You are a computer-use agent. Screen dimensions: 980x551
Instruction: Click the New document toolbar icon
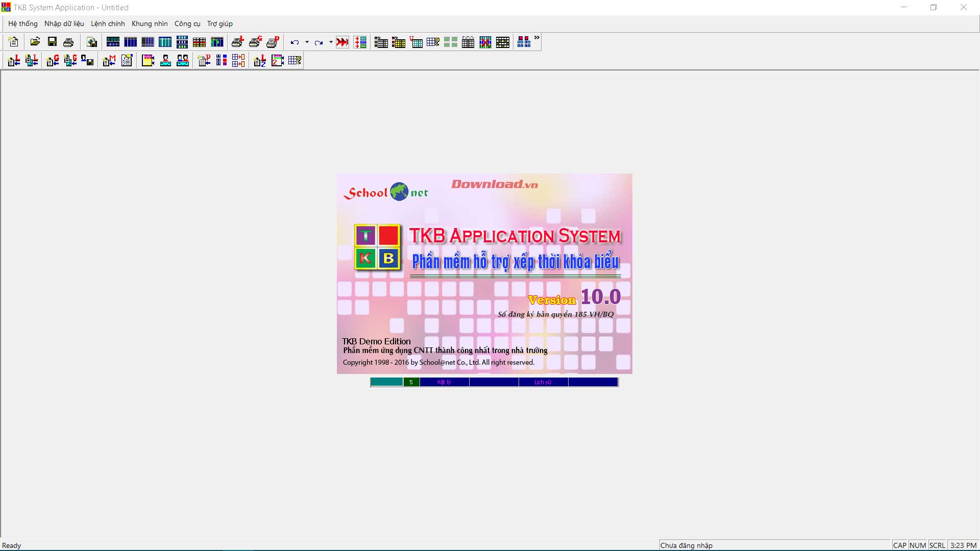pyautogui.click(x=14, y=42)
